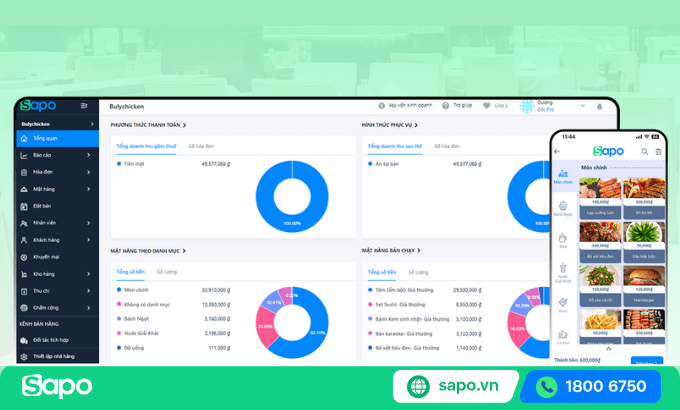Tap the back arrow in the mobile app

[557, 152]
